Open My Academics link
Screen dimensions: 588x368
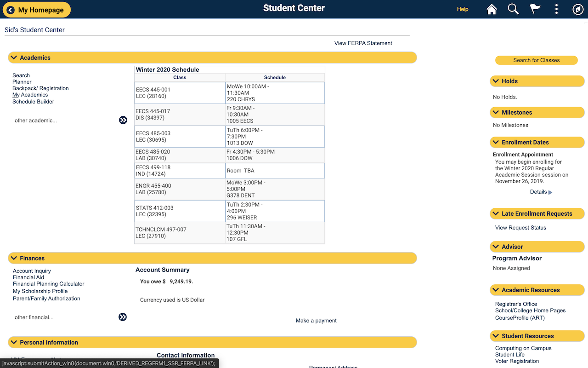point(30,95)
